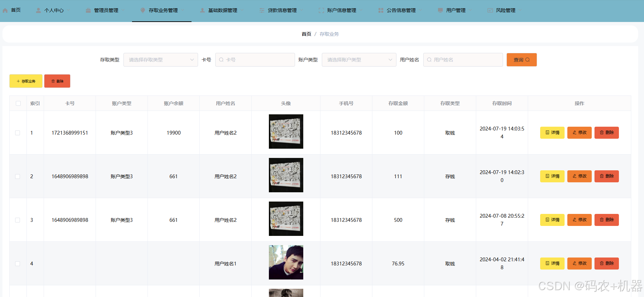Check the checkbox for row index 3
This screenshot has width=644, height=297.
click(18, 220)
